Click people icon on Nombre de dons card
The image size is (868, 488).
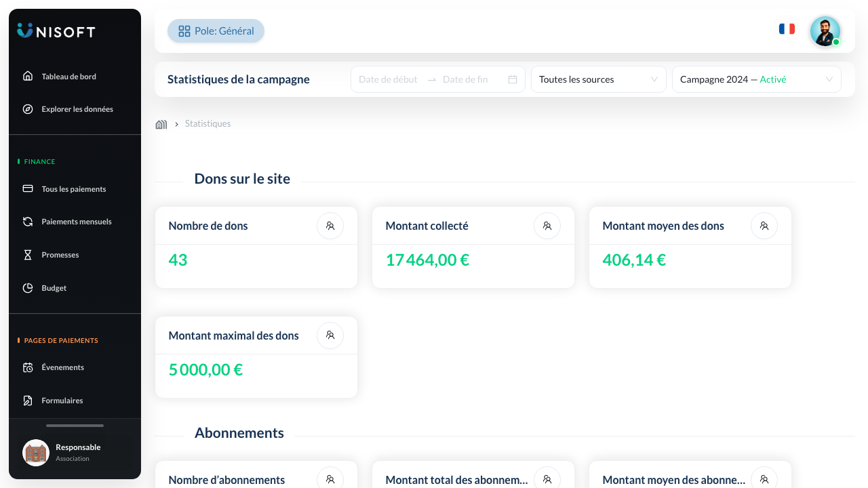330,226
